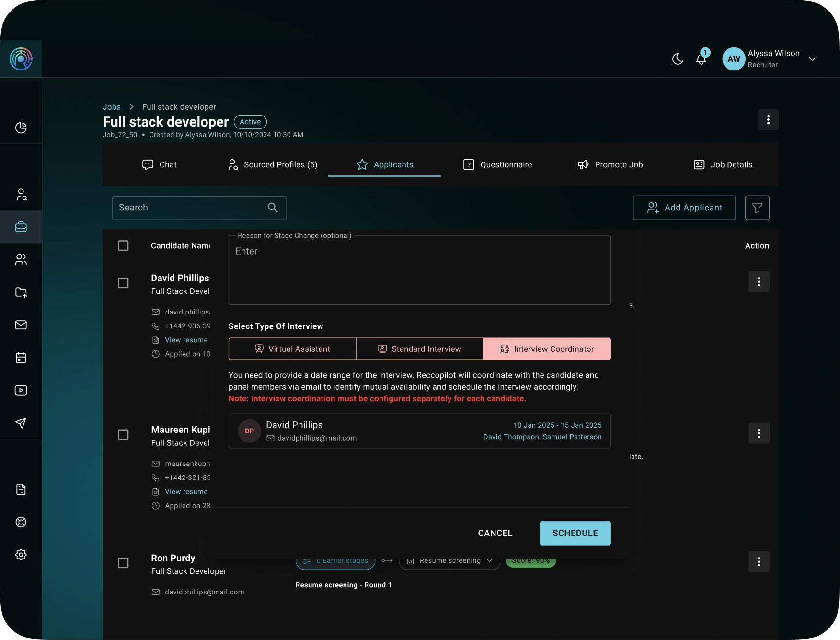Open the filter icon beside Add Applicant
The height and width of the screenshot is (640, 840).
pyautogui.click(x=757, y=208)
